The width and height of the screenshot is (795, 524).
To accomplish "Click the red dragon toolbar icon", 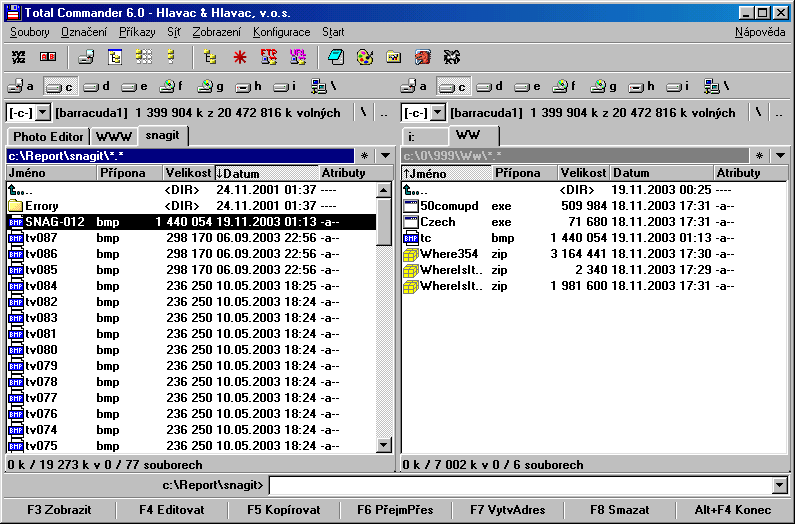I will (x=422, y=57).
